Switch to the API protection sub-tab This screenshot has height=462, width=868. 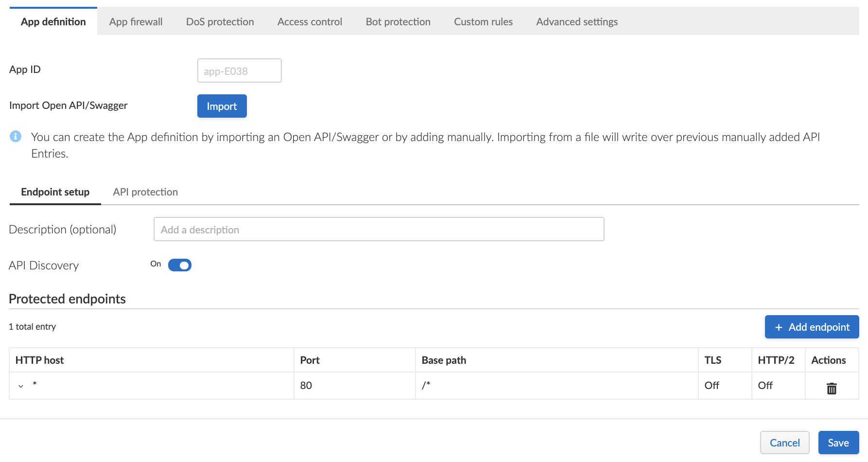pos(145,192)
